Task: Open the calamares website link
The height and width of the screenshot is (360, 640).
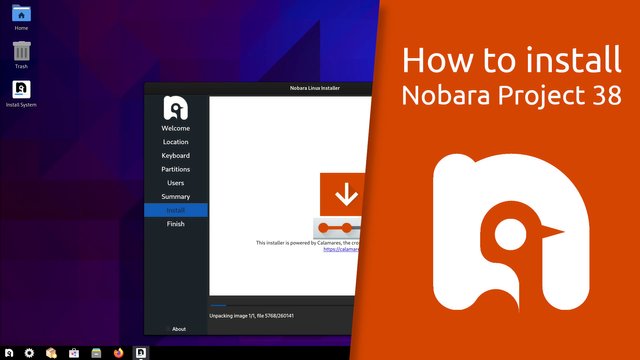Action: (x=341, y=249)
